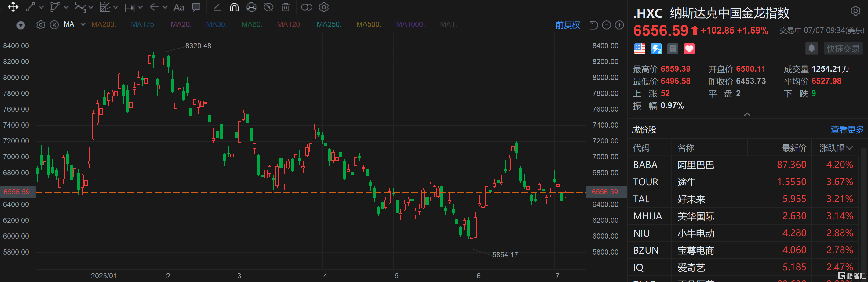Click the sync drawings icon

tap(251, 7)
